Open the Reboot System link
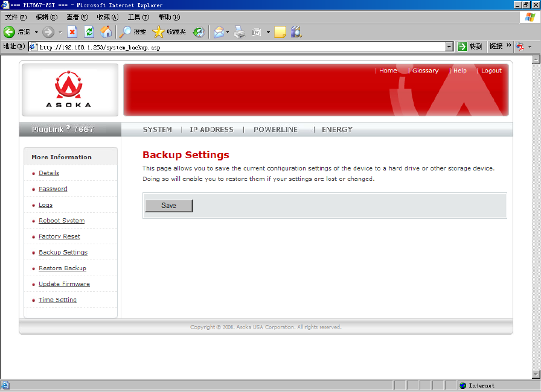541x392 pixels. [62, 221]
